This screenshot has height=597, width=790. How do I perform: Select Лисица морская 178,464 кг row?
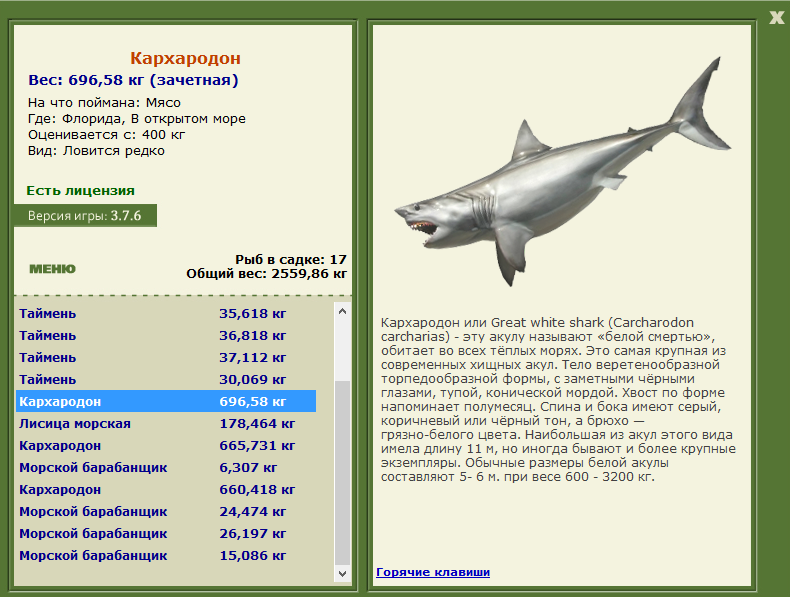(166, 424)
